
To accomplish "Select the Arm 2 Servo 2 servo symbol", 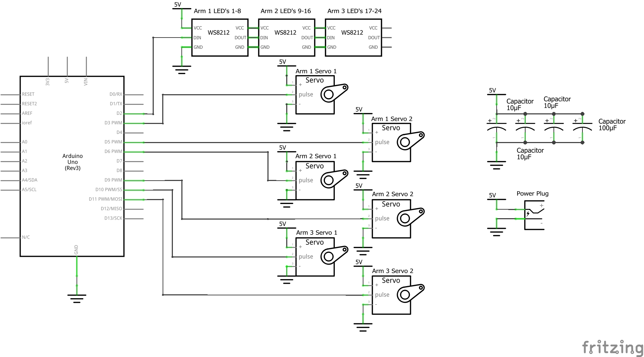I will coord(391,219).
